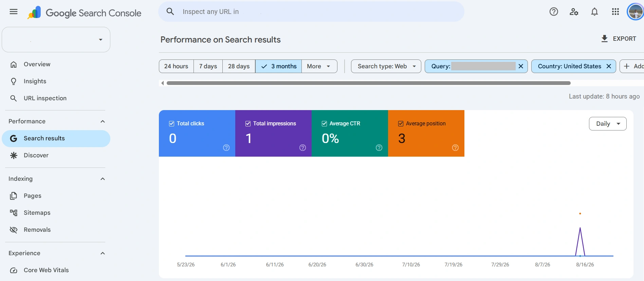Click the plus Add filter icon
644x281 pixels.
tap(627, 66)
